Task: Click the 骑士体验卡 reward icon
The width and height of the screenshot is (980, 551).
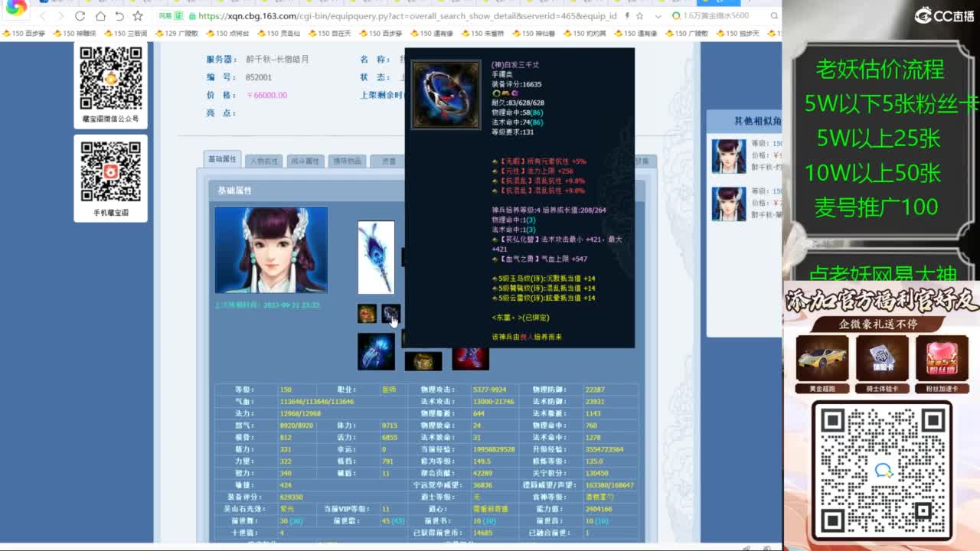Action: (x=882, y=360)
